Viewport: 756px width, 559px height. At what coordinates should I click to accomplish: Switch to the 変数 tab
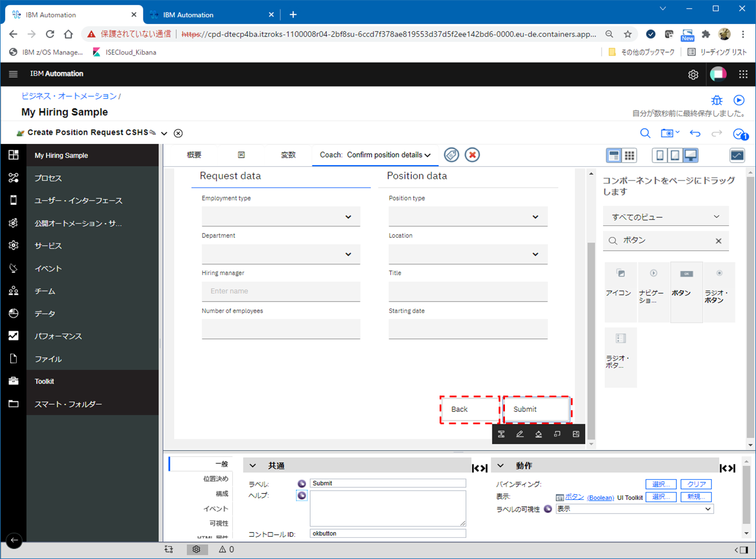click(288, 155)
